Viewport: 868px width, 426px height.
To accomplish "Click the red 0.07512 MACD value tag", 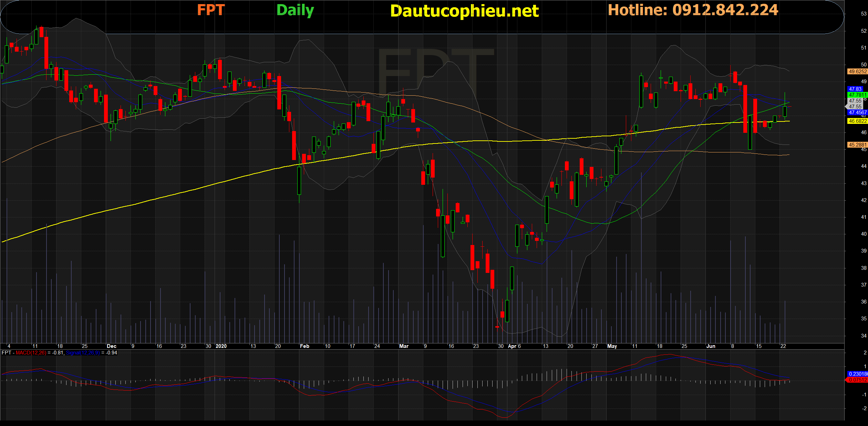I will pyautogui.click(x=857, y=380).
